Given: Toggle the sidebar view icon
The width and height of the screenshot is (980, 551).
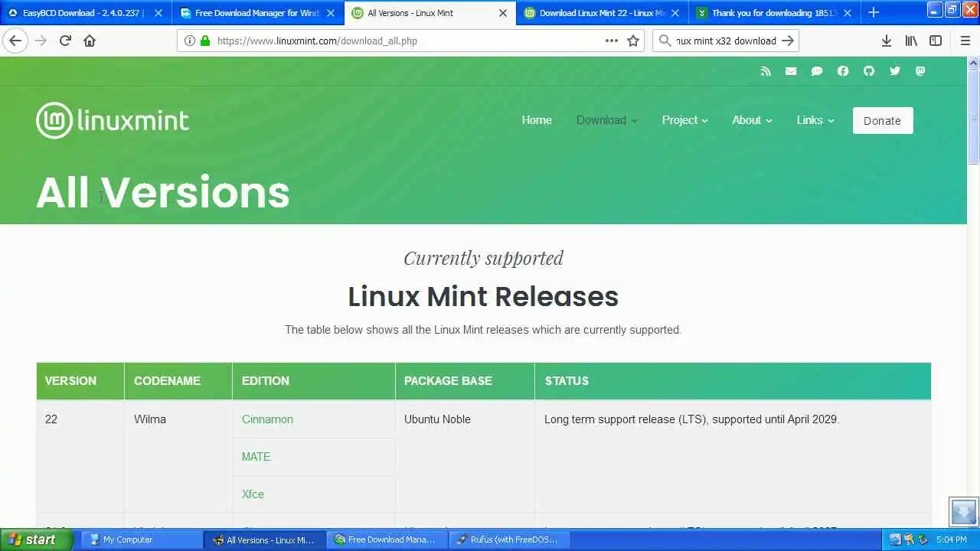Looking at the screenshot, I should (x=936, y=41).
